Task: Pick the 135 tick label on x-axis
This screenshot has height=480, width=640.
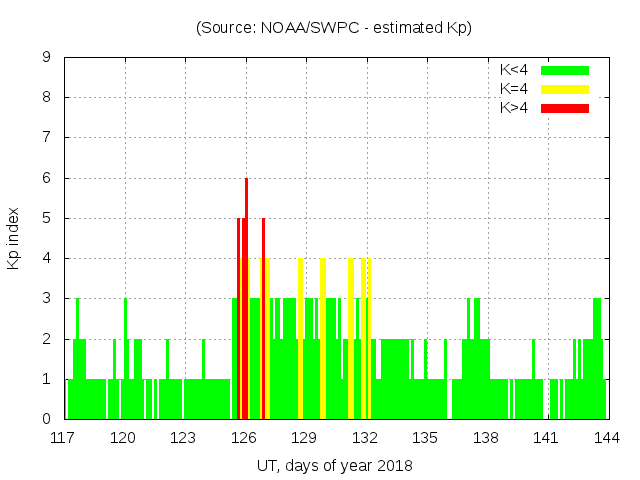Action: [x=426, y=437]
